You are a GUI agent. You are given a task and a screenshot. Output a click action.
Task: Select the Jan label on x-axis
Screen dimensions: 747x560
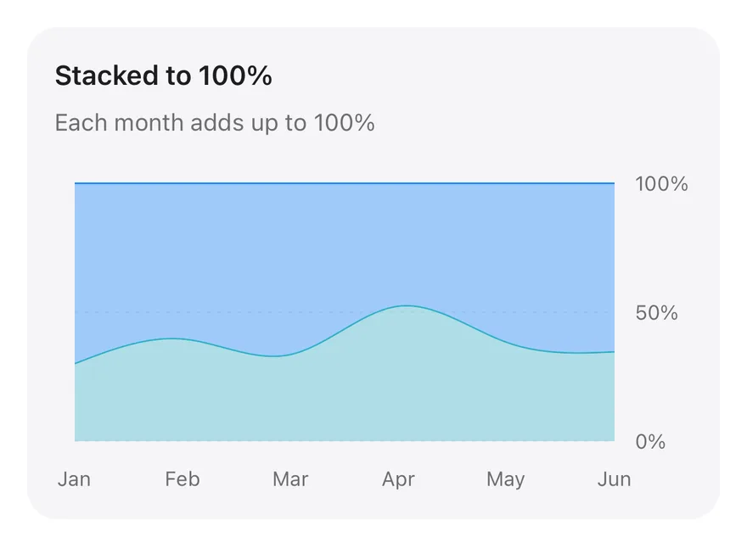(x=75, y=479)
